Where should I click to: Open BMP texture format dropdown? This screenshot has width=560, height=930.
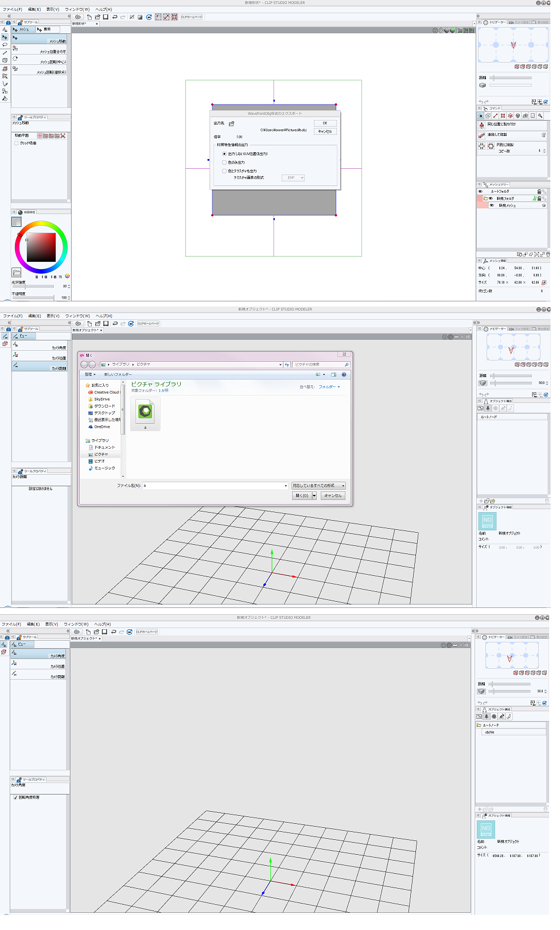[x=293, y=178]
